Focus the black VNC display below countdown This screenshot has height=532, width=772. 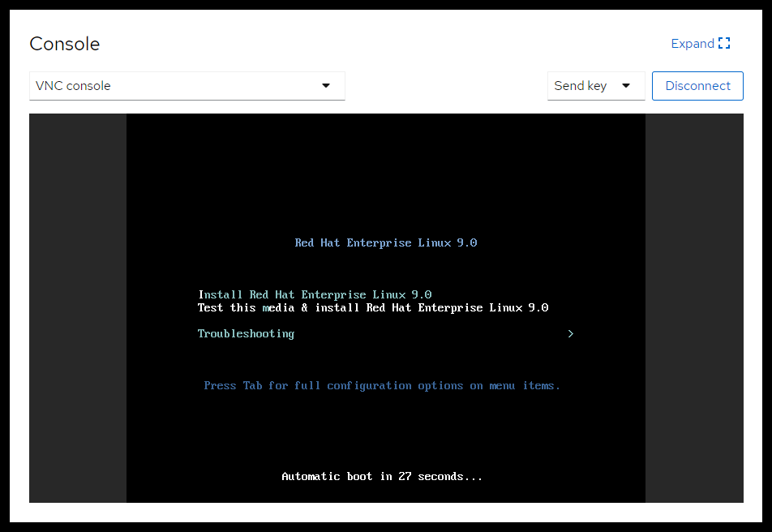pos(386,493)
